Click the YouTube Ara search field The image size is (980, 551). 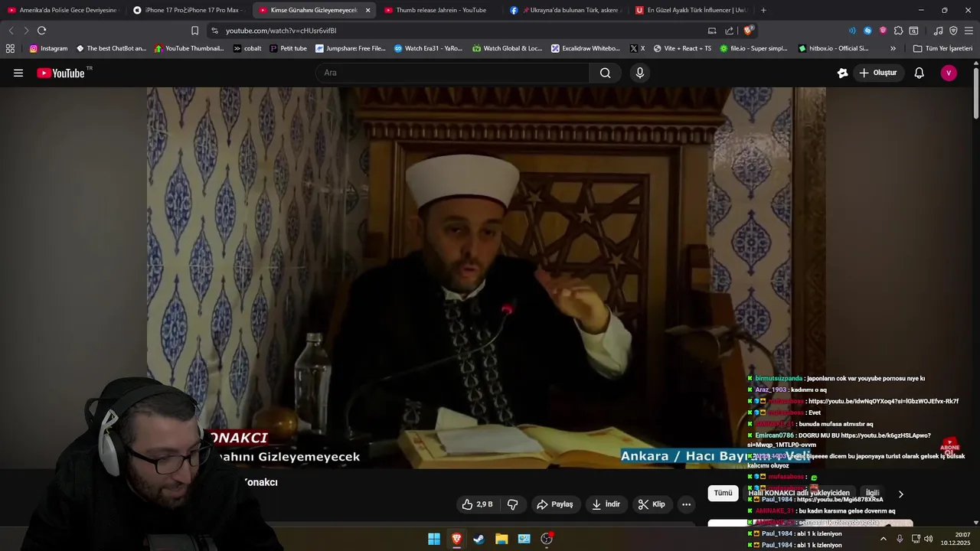[x=452, y=73]
